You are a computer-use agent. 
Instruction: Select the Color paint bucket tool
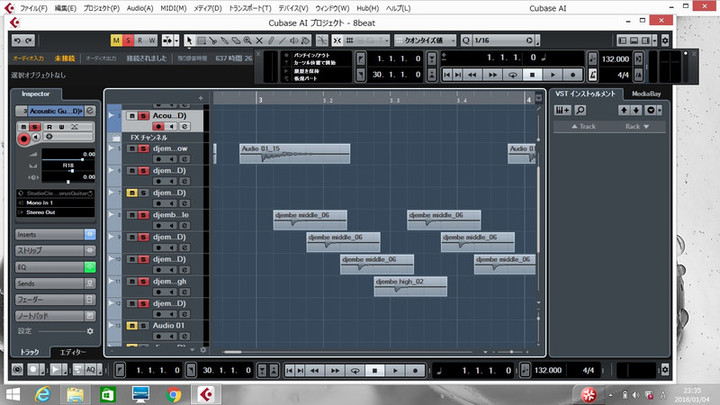tap(306, 40)
